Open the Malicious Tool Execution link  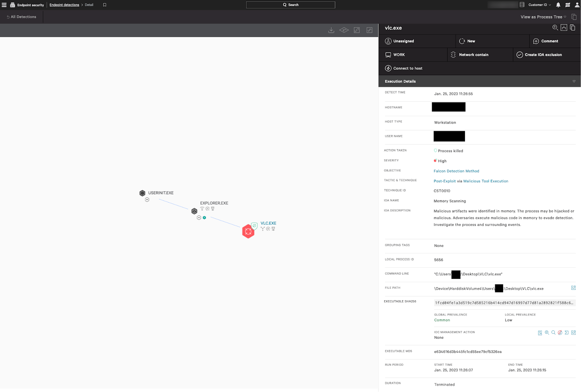(486, 181)
